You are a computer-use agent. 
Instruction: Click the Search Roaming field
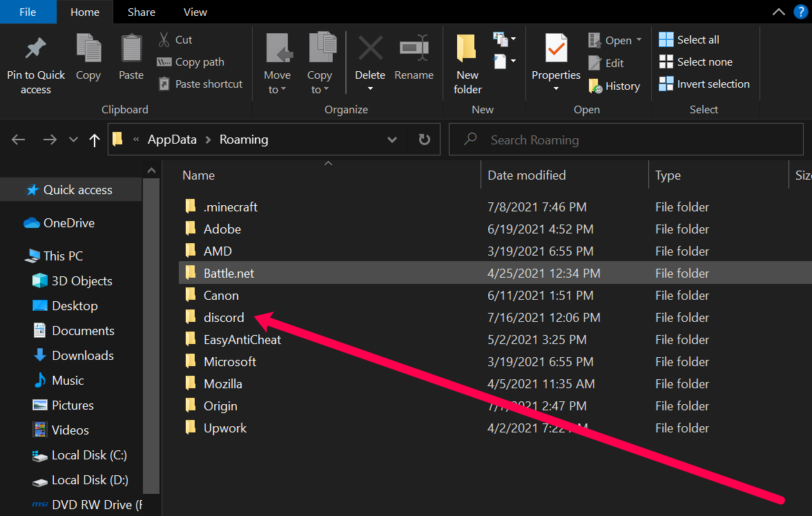click(626, 140)
